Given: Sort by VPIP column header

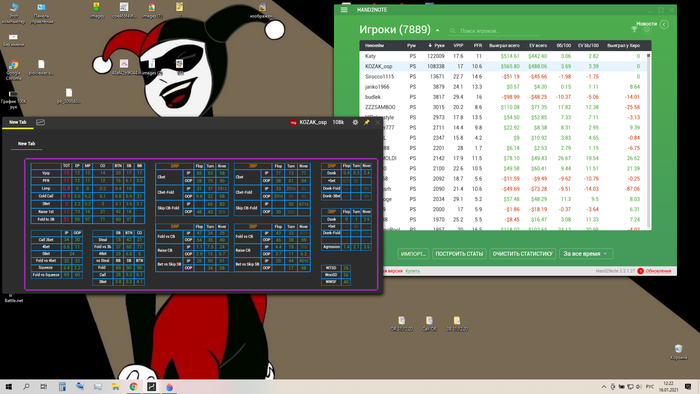Looking at the screenshot, I should click(458, 46).
